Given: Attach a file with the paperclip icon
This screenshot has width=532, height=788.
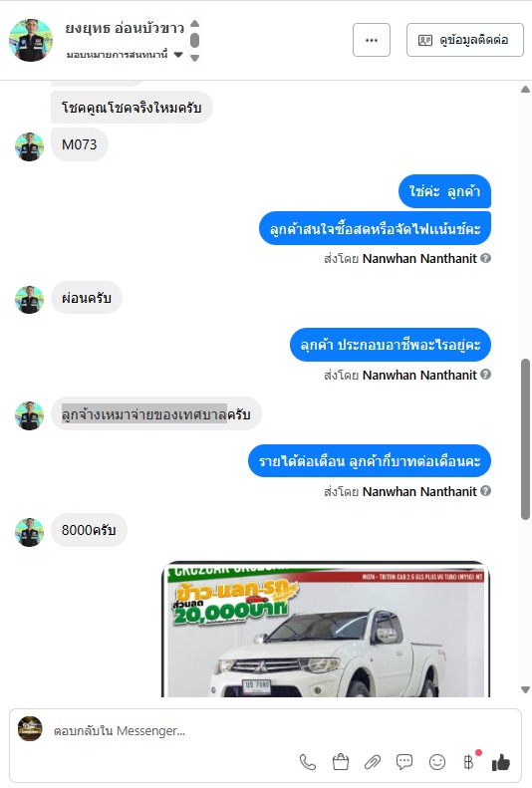Looking at the screenshot, I should 373,762.
